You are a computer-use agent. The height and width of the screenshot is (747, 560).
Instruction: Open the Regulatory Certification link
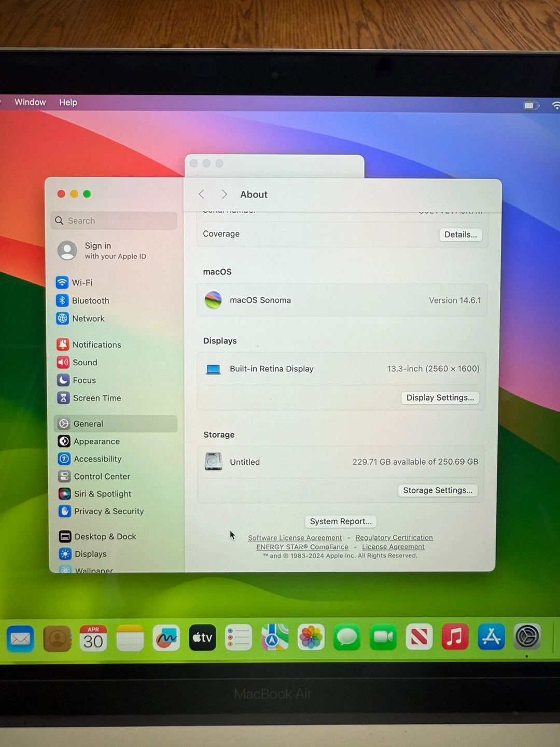(394, 537)
